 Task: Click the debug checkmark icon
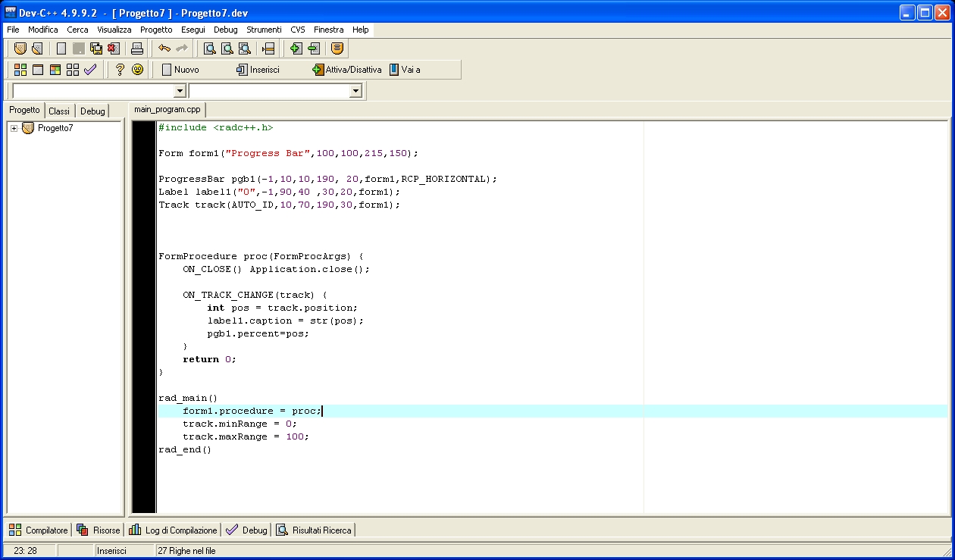[90, 70]
